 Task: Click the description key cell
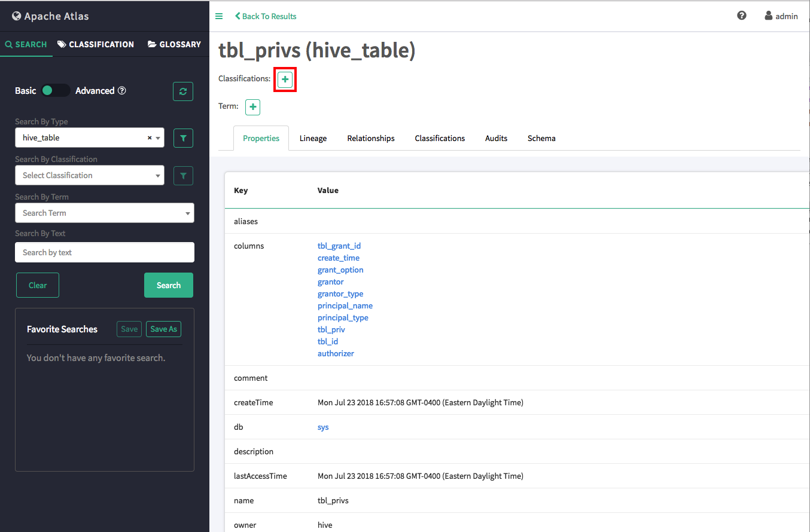(x=254, y=451)
